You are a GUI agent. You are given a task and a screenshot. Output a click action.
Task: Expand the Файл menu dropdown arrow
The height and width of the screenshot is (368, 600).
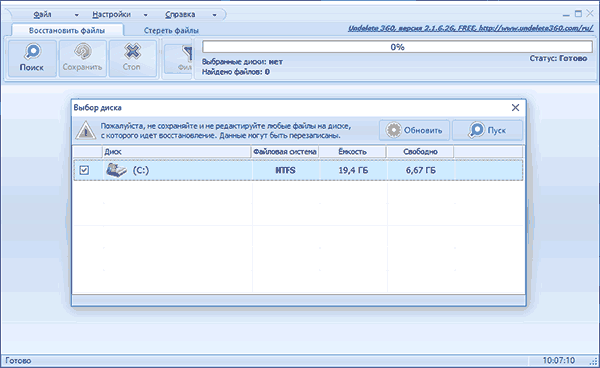coord(77,15)
